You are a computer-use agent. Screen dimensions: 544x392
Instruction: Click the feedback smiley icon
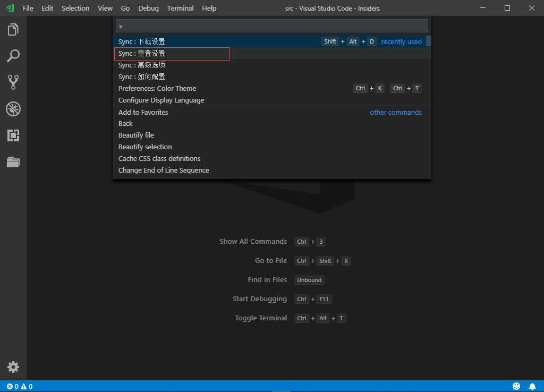[516, 386]
